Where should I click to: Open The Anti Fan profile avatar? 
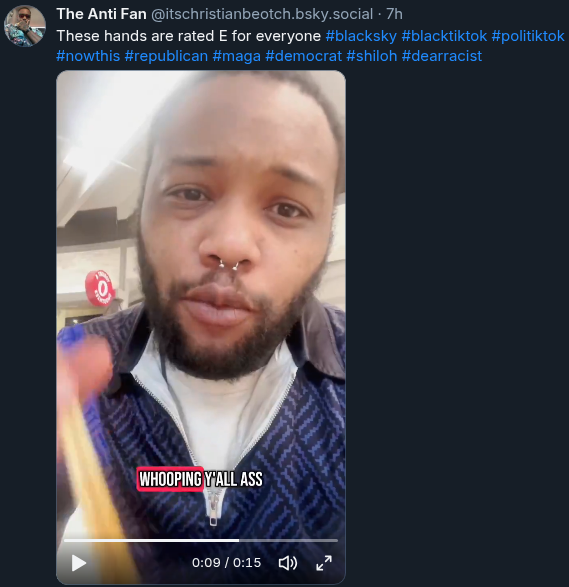(x=25, y=26)
